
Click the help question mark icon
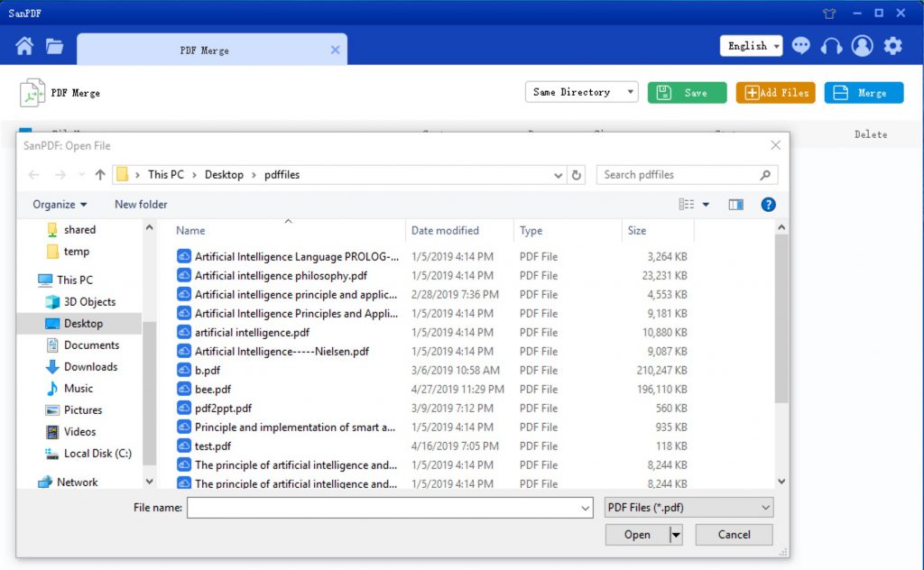pos(768,205)
